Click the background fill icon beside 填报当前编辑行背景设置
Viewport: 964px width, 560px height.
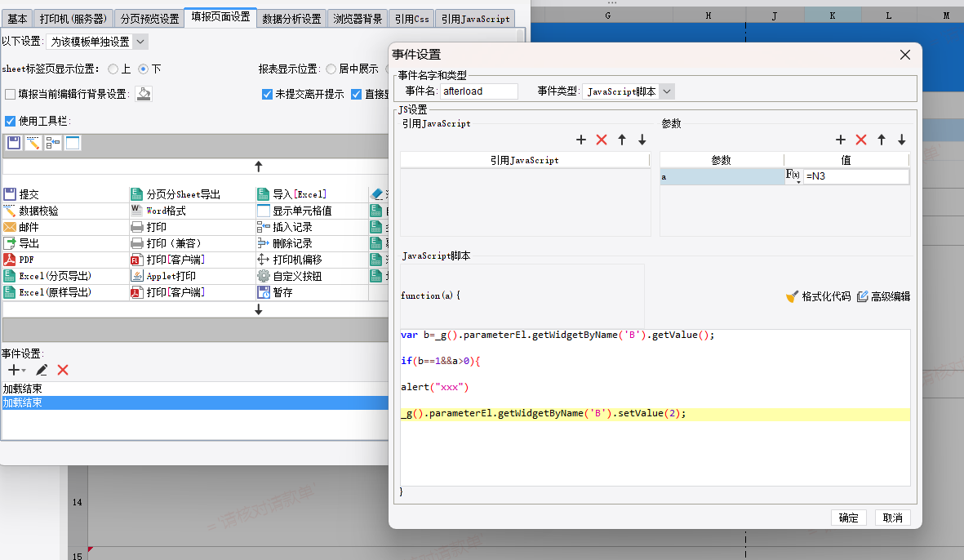(143, 94)
